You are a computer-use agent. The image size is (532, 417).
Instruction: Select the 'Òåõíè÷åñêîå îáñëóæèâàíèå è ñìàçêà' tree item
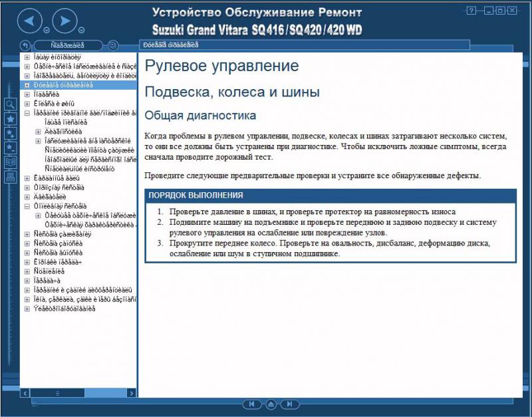coord(85,67)
